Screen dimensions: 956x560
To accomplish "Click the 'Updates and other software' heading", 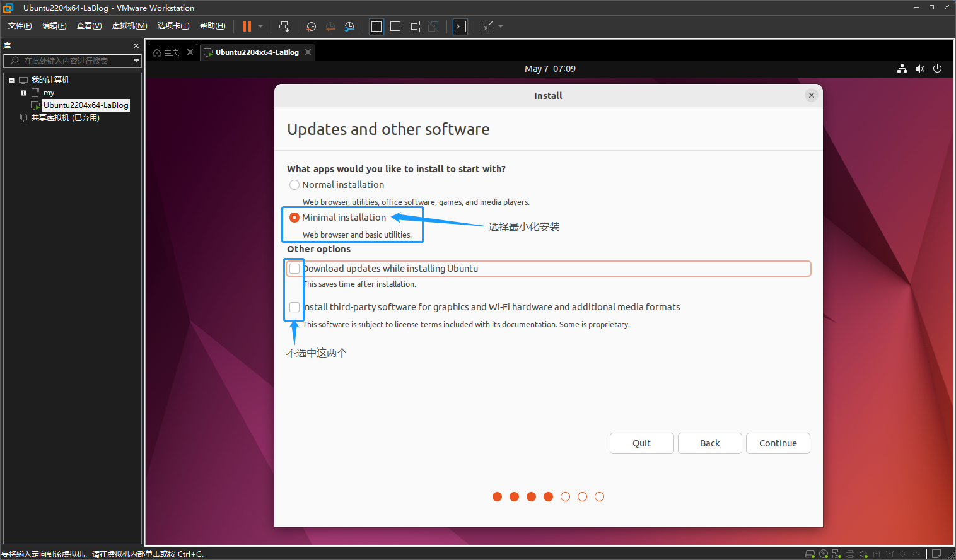I will pyautogui.click(x=388, y=129).
